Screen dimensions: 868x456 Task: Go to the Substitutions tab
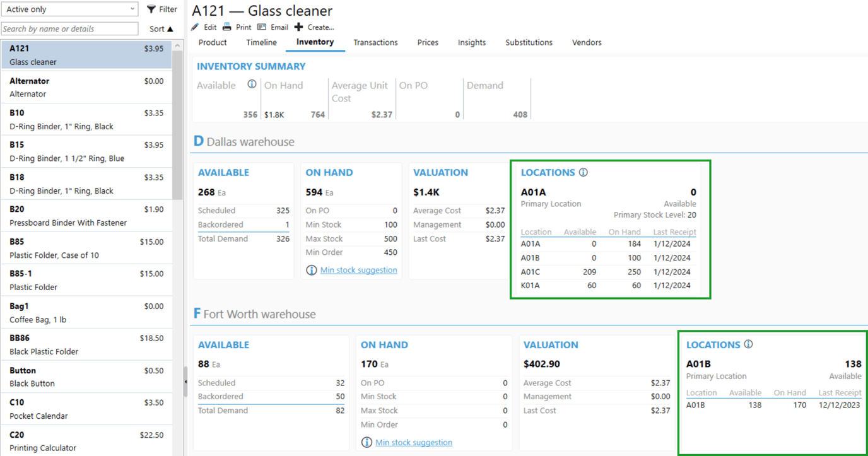point(529,42)
